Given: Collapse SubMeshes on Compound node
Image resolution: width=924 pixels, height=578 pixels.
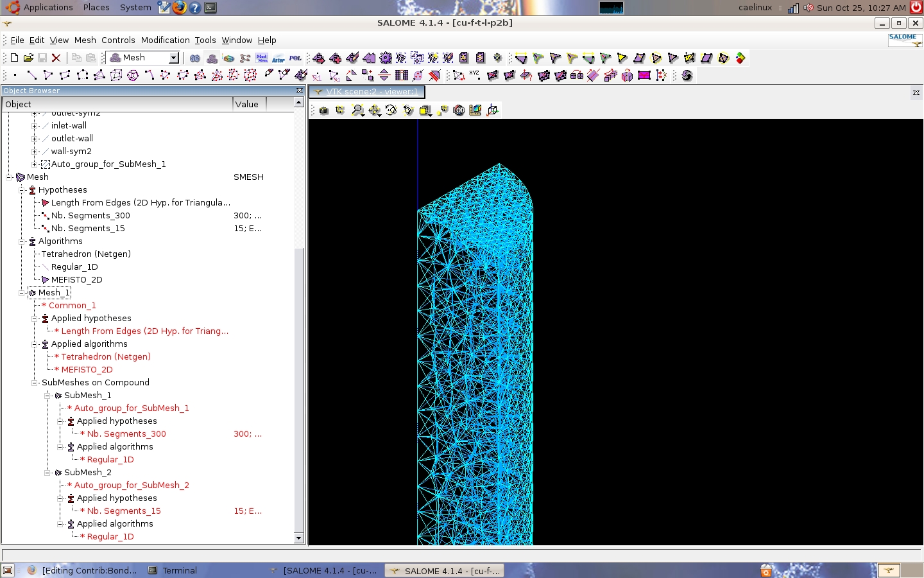Looking at the screenshot, I should pyautogui.click(x=35, y=382).
